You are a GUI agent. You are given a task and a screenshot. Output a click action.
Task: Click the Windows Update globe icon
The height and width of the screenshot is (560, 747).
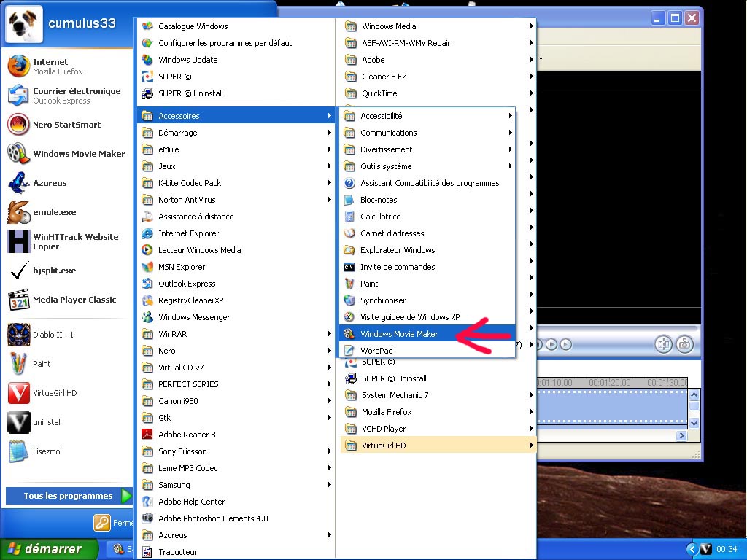(x=147, y=60)
